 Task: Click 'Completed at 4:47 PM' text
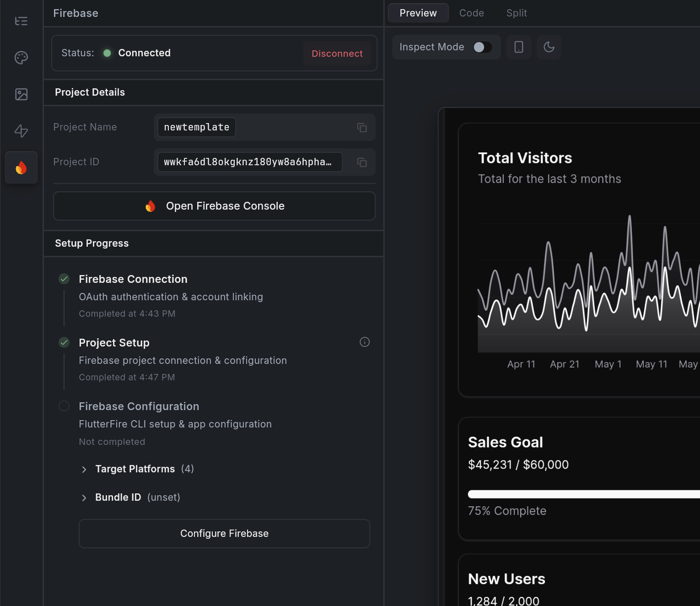(x=127, y=377)
